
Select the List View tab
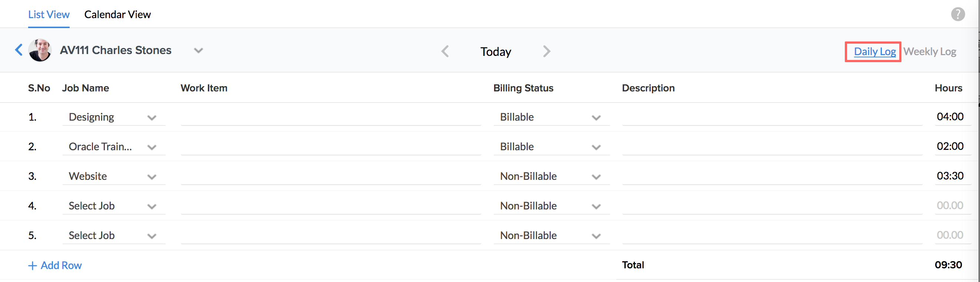[49, 14]
